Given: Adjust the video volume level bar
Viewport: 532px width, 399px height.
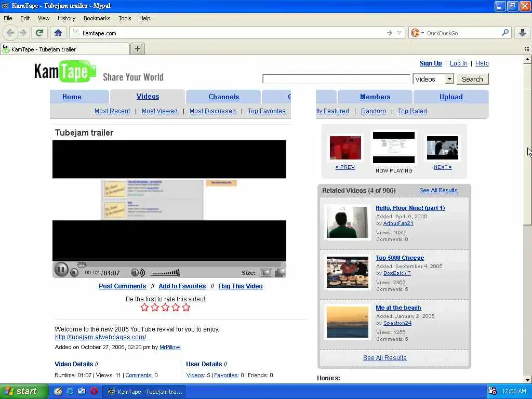Looking at the screenshot, I should click(166, 273).
